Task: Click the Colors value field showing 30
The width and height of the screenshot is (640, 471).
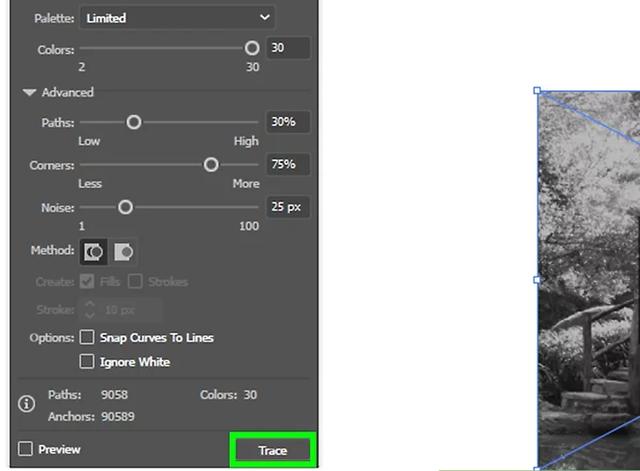Action: [287, 48]
